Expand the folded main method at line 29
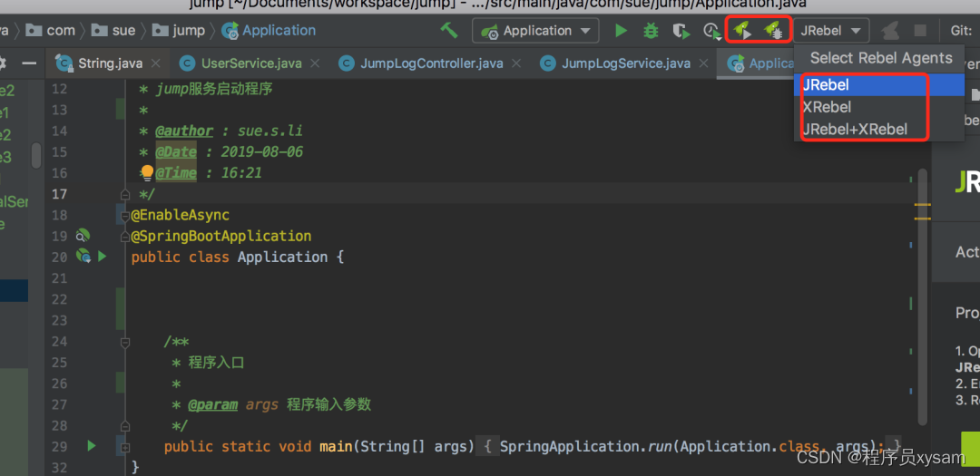Image resolution: width=980 pixels, height=476 pixels. (125, 447)
